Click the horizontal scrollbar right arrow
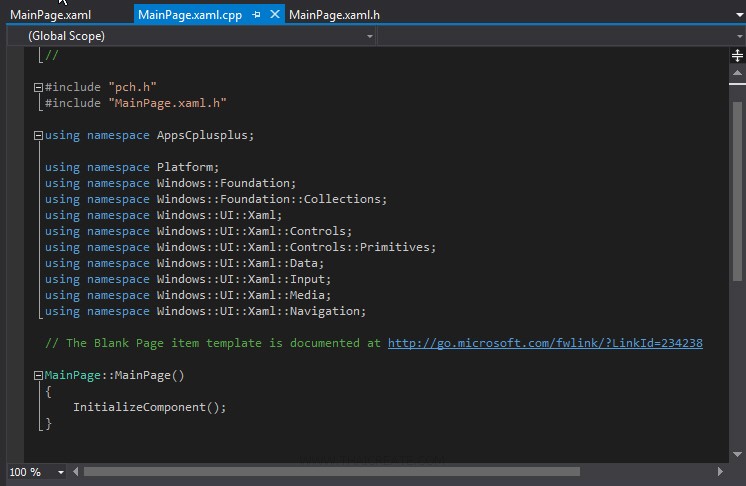 tap(719, 472)
